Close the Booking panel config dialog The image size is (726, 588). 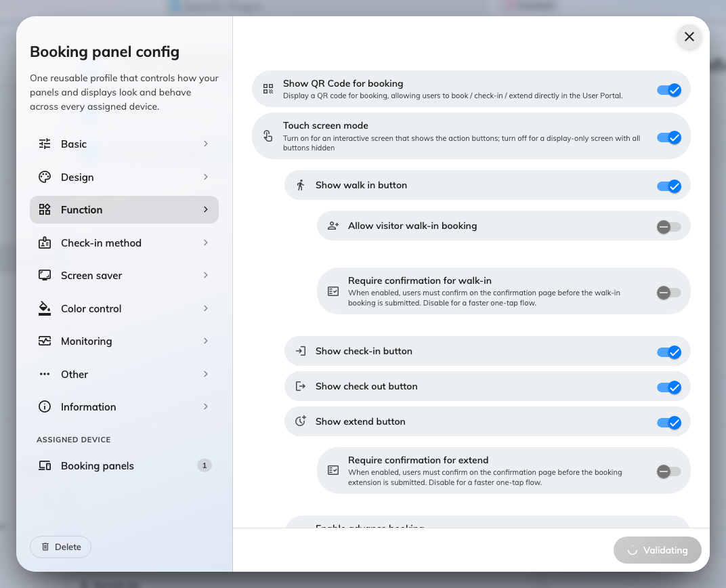tap(689, 37)
